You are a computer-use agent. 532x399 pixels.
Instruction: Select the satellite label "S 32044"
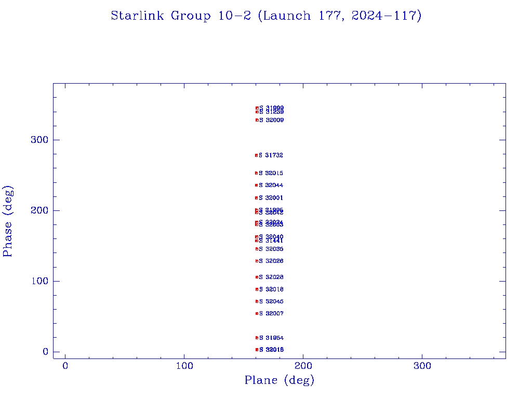point(271,185)
